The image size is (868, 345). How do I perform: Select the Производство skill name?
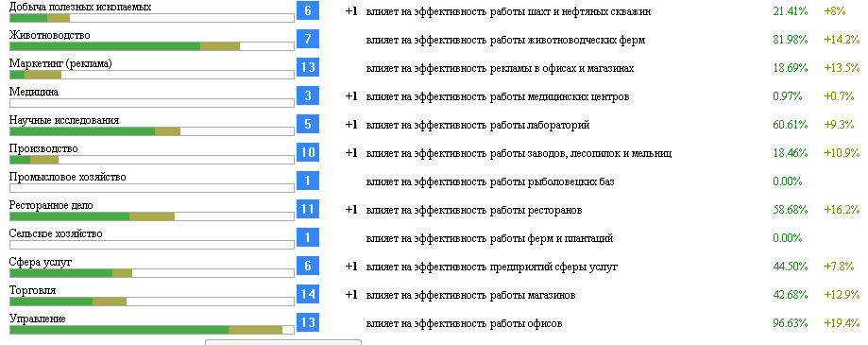pyautogui.click(x=43, y=148)
